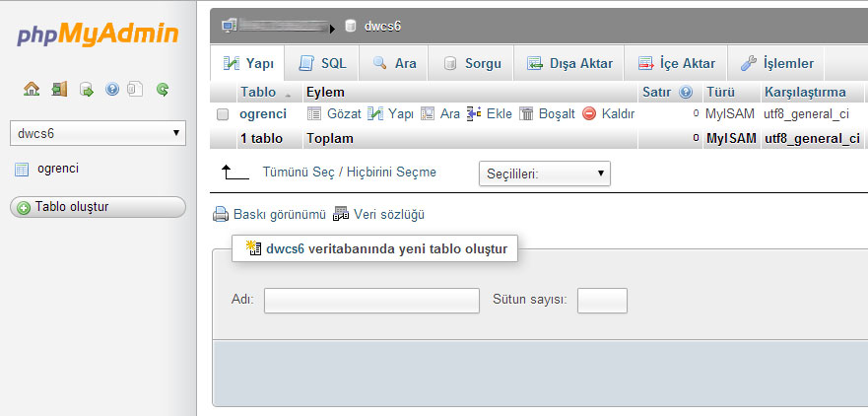
Task: Click the Boşalt trash icon for ogrenci
Action: point(526,114)
